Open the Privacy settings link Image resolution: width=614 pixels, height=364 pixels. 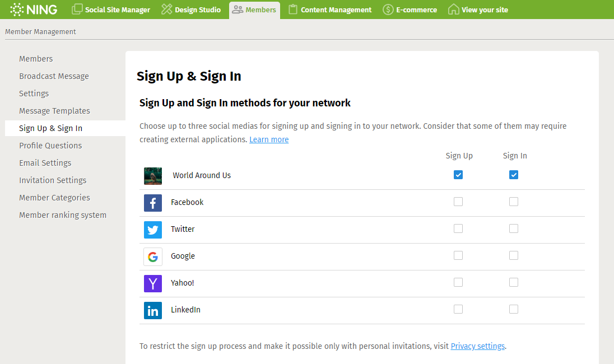coord(478,346)
